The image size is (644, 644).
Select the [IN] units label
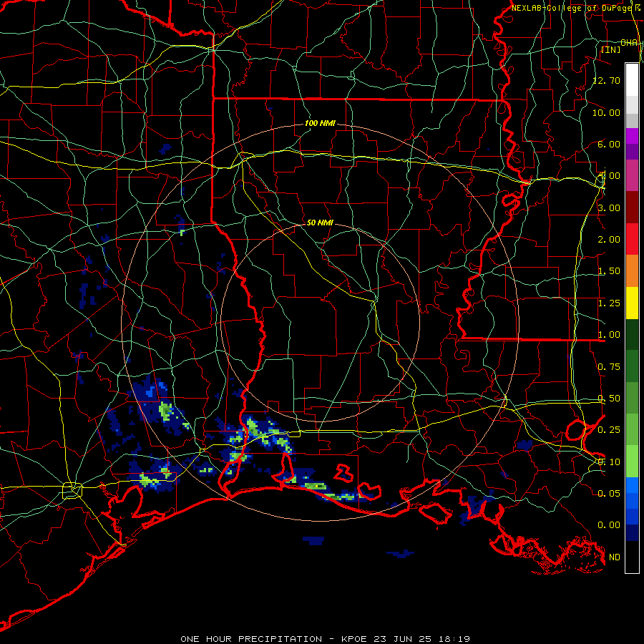pos(611,49)
